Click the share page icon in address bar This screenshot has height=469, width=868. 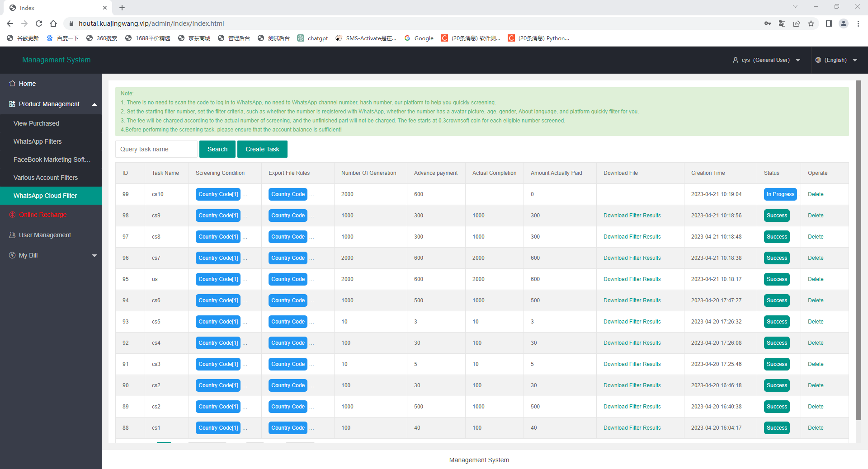(797, 23)
